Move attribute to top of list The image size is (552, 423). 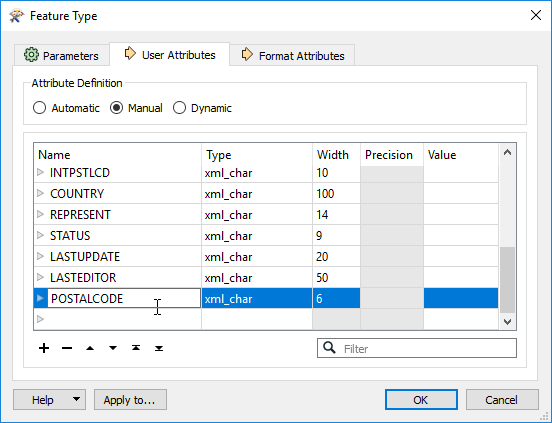(x=136, y=348)
